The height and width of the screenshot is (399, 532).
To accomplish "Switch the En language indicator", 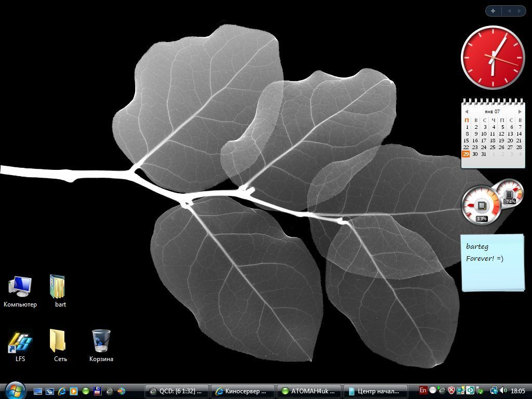I will click(423, 391).
